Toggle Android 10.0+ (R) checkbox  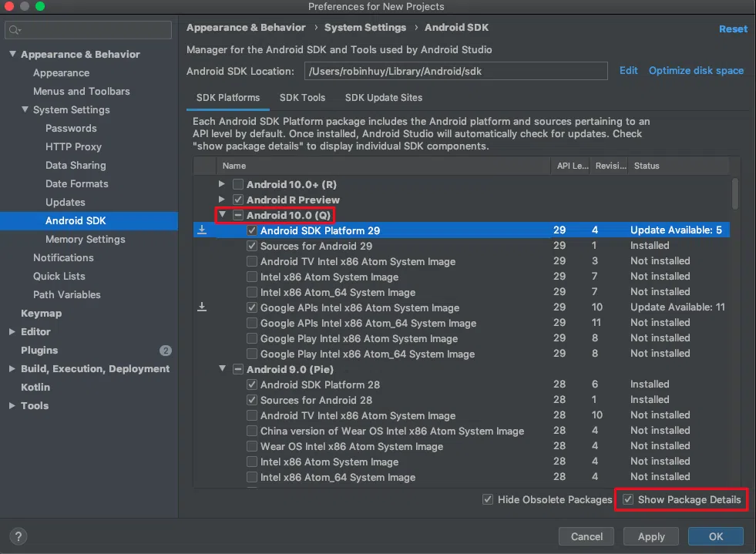[x=237, y=184]
